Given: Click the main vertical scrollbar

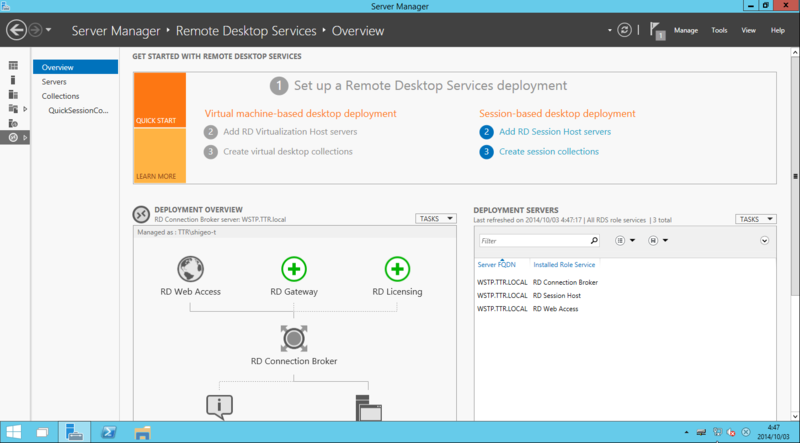Looking at the screenshot, I should (795, 175).
